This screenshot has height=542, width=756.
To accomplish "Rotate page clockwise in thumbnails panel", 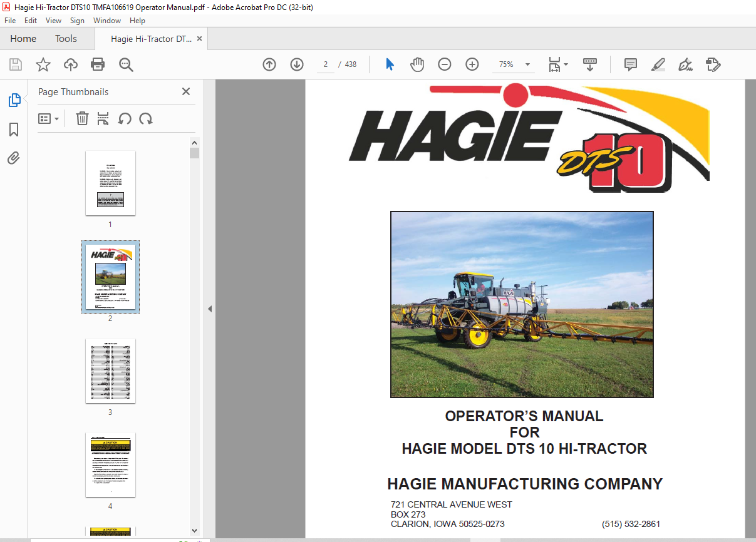I will (146, 118).
